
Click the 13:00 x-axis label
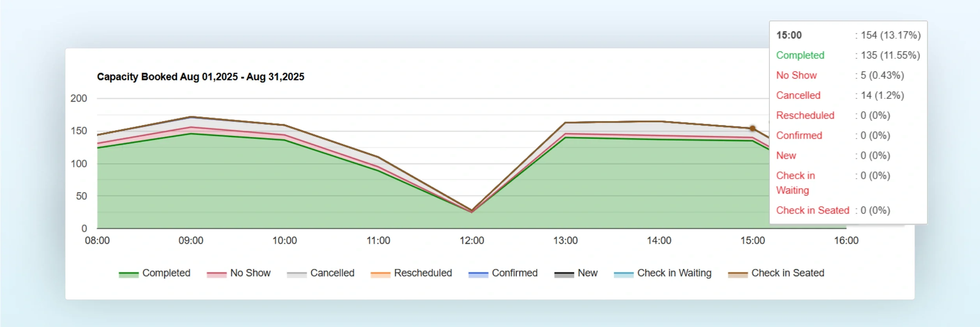[x=565, y=240]
